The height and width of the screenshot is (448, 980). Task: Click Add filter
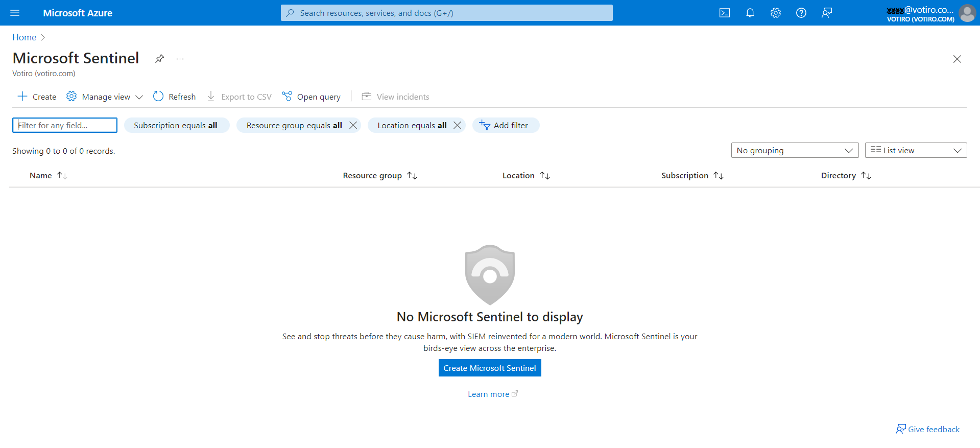click(506, 125)
